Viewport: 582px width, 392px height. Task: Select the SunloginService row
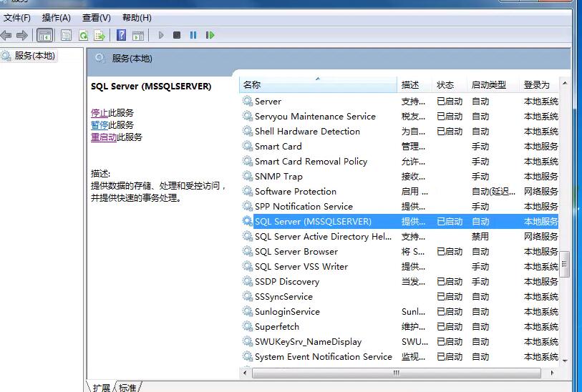coord(399,311)
